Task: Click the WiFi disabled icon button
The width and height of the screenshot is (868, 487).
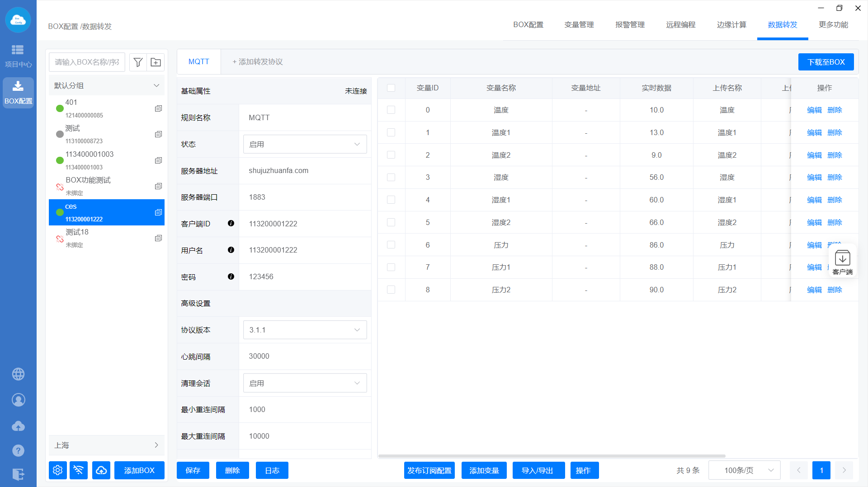Action: pos(79,470)
